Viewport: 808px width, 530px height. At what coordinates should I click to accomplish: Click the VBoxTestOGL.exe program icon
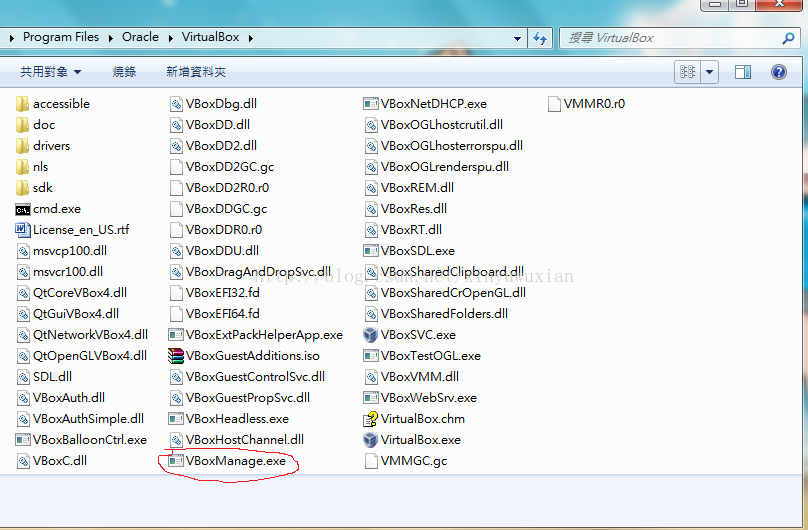pos(371,356)
